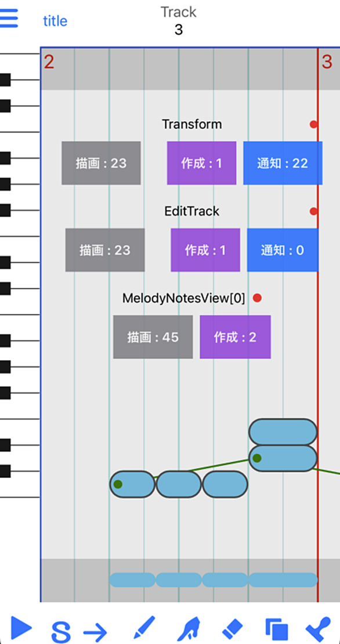The image size is (340, 644).
Task: Click the 作成 : 2 purple box
Action: pyautogui.click(x=235, y=337)
